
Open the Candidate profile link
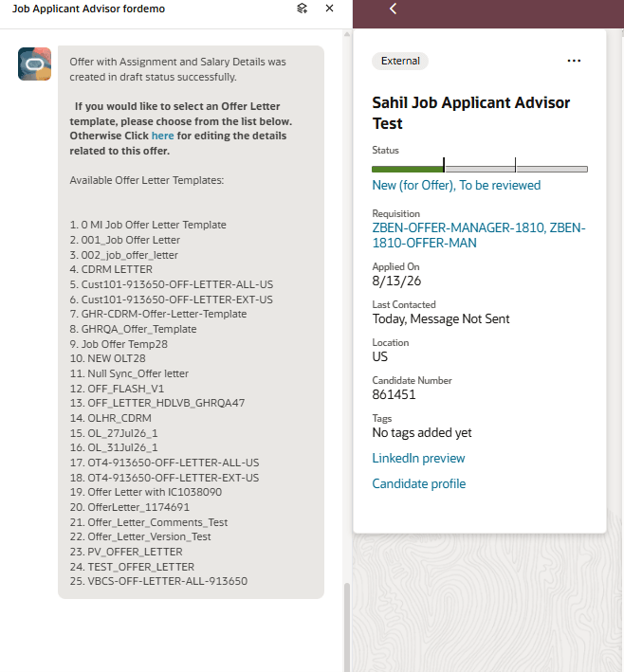pos(418,483)
